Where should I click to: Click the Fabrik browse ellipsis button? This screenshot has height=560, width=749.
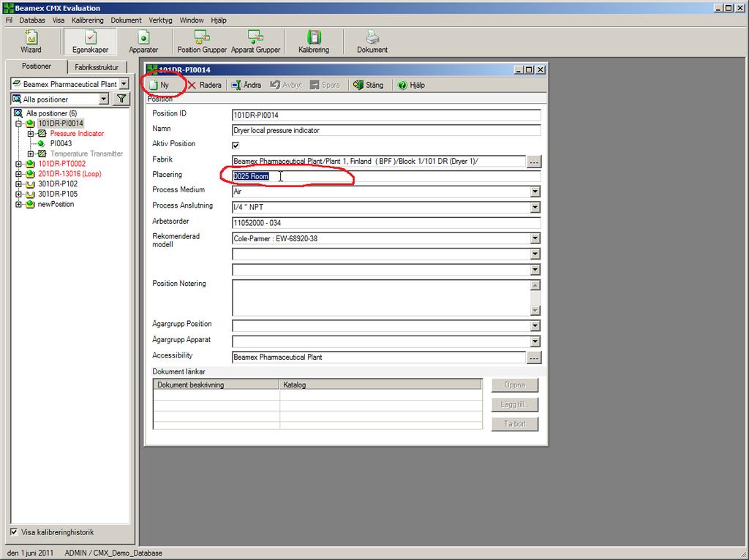533,162
